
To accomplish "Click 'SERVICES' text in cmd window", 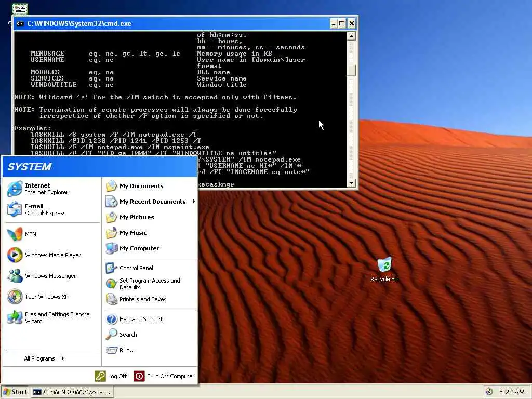I will tap(47, 78).
